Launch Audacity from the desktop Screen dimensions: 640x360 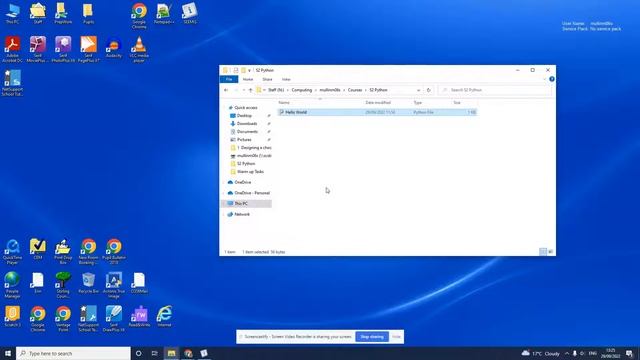tap(113, 48)
